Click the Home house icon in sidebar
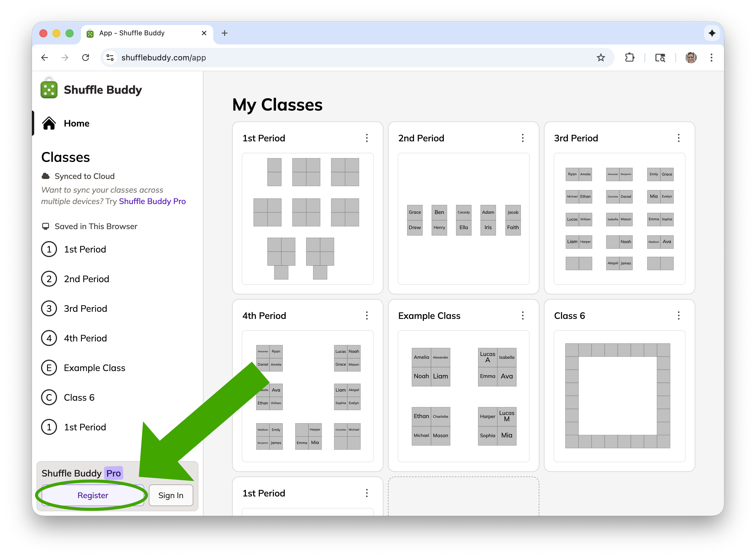756x558 pixels. [49, 123]
